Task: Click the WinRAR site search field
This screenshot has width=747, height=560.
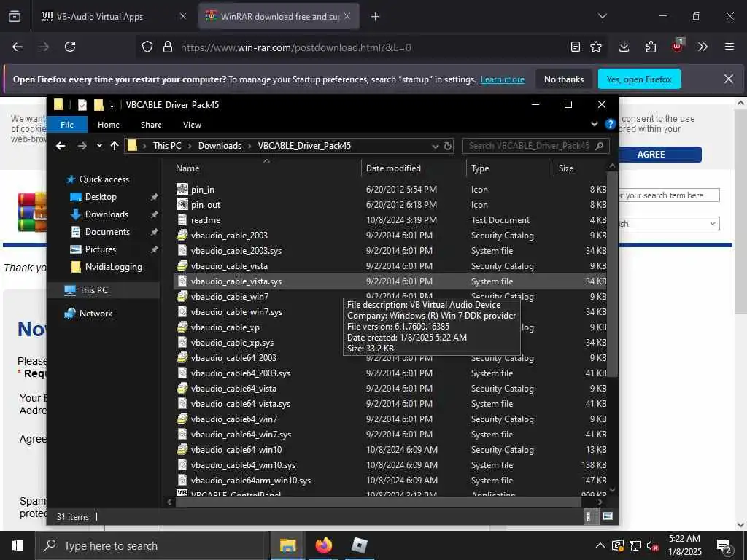Action: tap(668, 195)
